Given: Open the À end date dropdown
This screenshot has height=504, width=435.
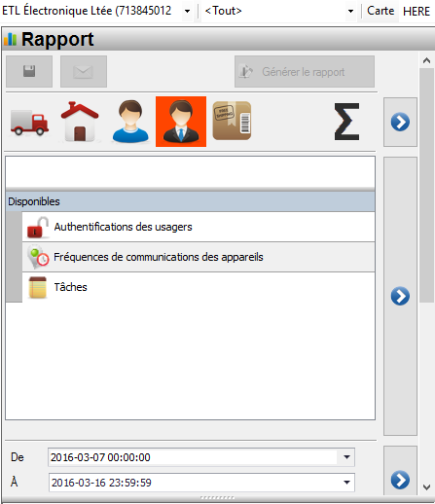Looking at the screenshot, I should point(346,483).
